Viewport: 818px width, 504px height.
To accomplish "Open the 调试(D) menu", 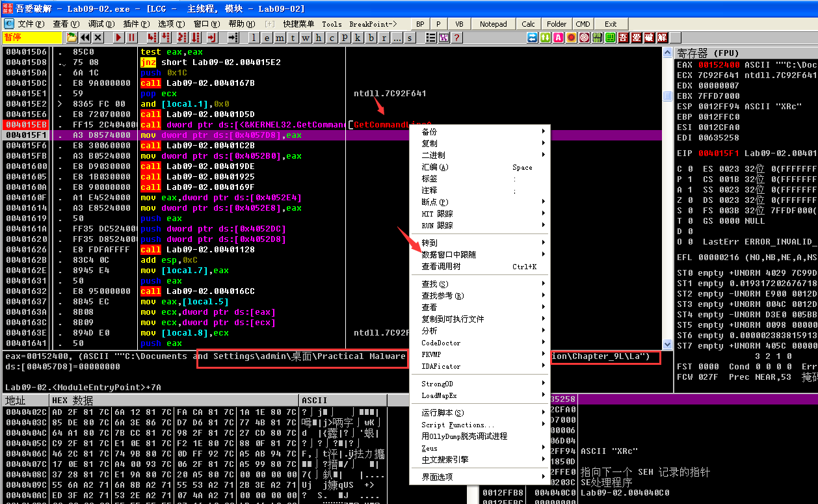I will pos(101,24).
